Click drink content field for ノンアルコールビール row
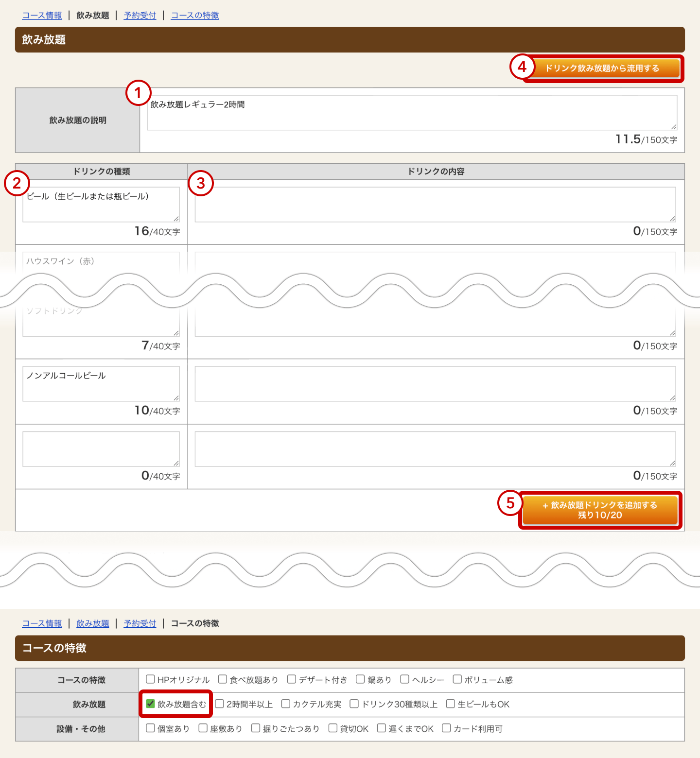700x758 pixels. tap(436, 384)
